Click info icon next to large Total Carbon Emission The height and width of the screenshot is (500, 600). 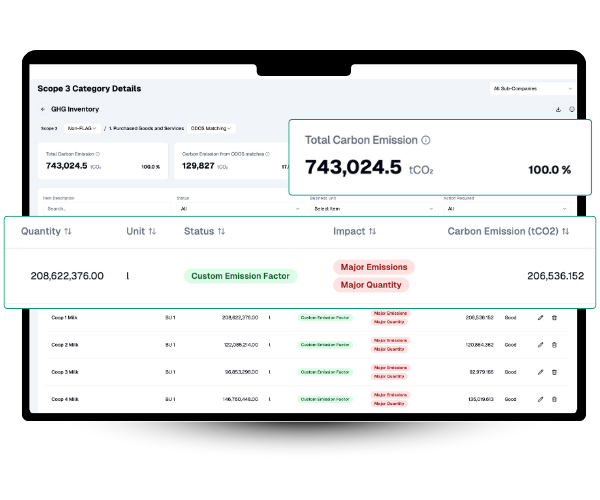coord(426,141)
